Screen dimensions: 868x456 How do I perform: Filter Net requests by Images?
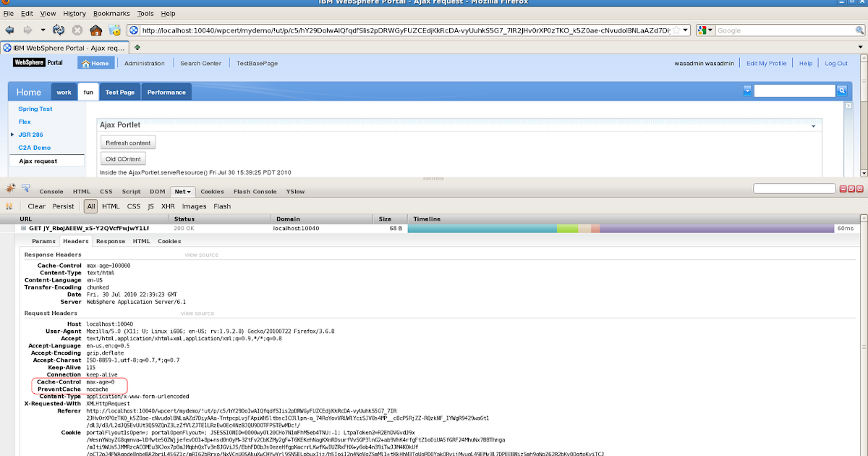194,206
